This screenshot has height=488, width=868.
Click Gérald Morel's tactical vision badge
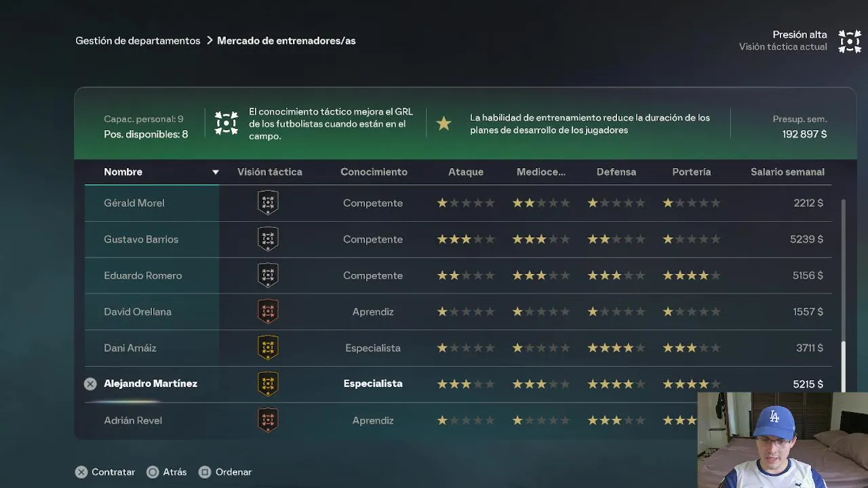(268, 203)
